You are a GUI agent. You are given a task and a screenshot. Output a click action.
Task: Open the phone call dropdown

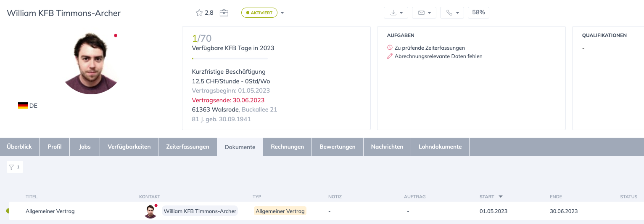coord(452,13)
